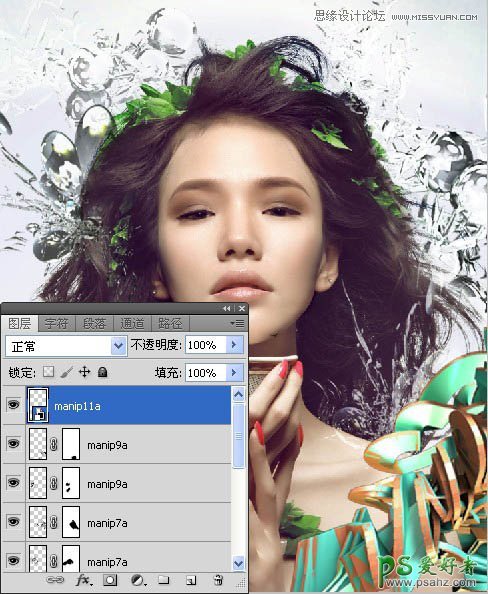488x594 pixels.
Task: Select the lower manip9a layer thumbnail
Action: (38, 483)
